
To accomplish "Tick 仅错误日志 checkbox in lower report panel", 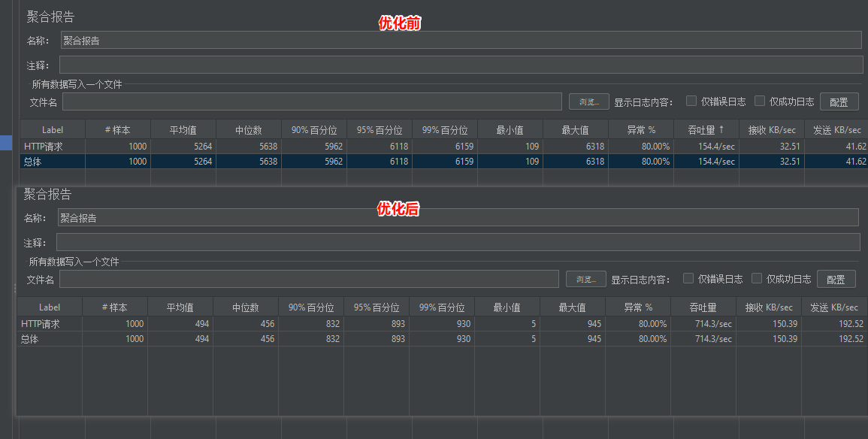I will click(688, 278).
